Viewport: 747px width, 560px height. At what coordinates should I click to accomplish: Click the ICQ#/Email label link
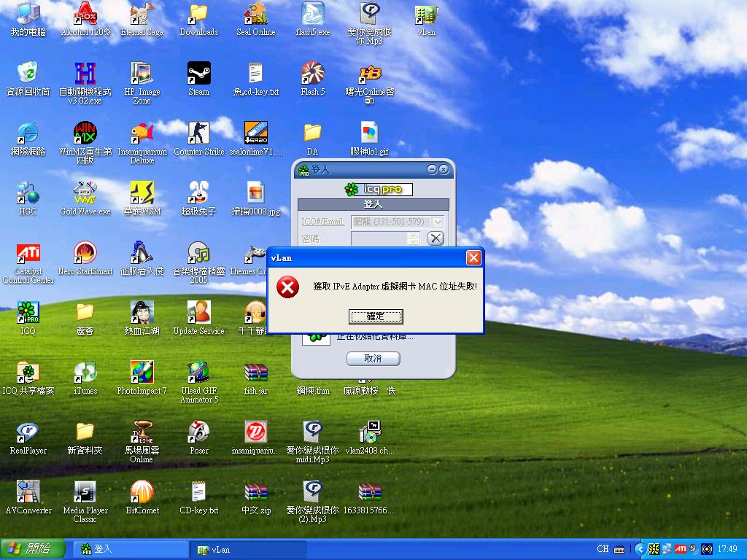tap(322, 222)
